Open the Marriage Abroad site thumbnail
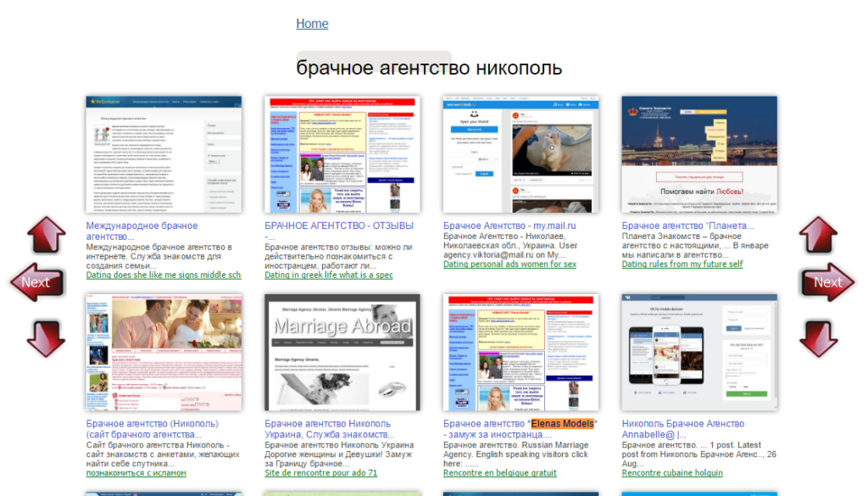This screenshot has height=496, width=868. (342, 353)
